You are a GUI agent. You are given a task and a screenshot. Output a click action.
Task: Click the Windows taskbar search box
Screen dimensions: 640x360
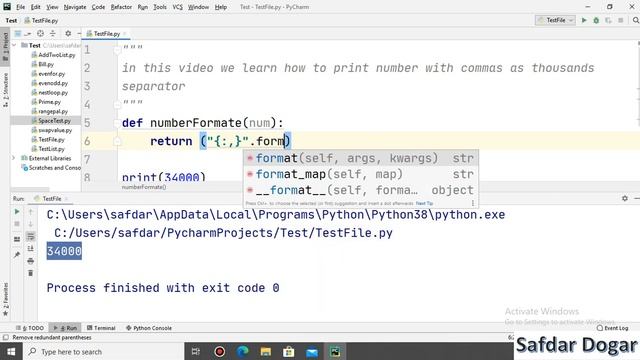(103, 351)
